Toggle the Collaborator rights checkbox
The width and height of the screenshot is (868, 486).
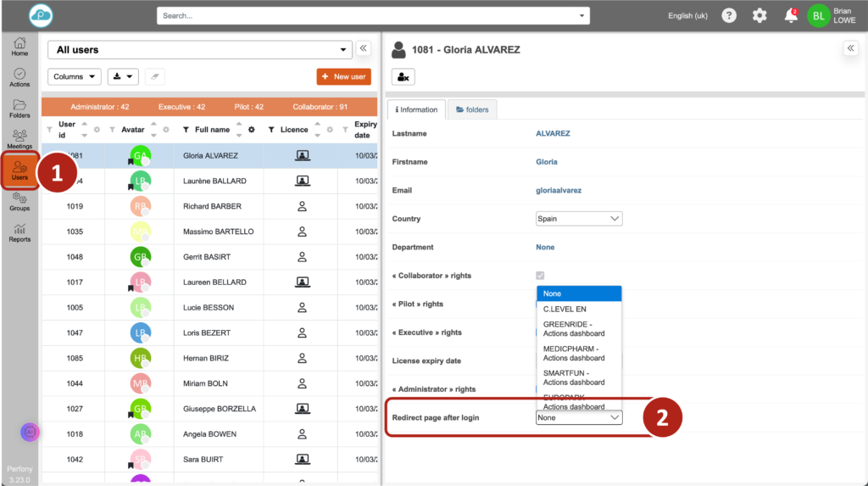pyautogui.click(x=541, y=276)
